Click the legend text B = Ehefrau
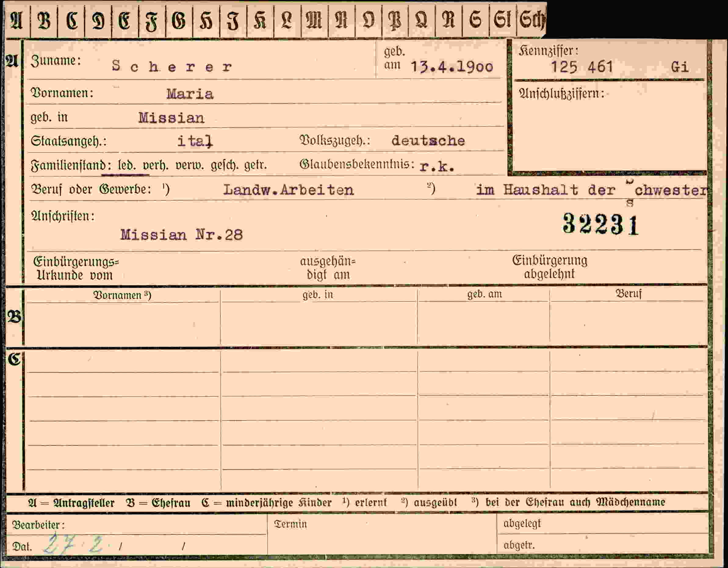Image resolution: width=728 pixels, height=568 pixels. coord(158,503)
